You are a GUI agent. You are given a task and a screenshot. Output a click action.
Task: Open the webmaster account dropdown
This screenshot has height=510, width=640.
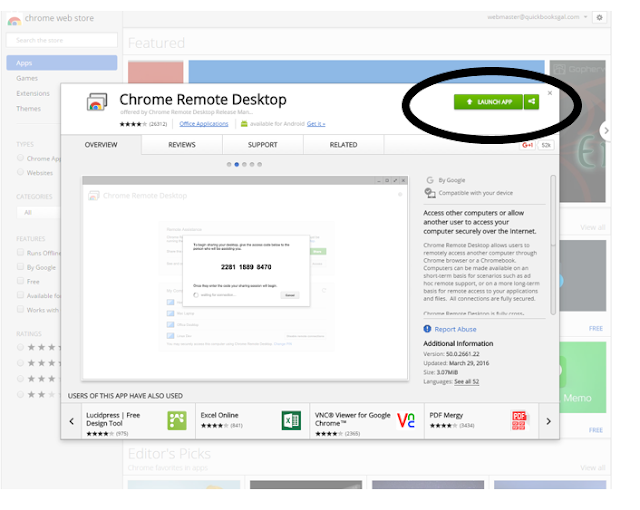pos(537,17)
